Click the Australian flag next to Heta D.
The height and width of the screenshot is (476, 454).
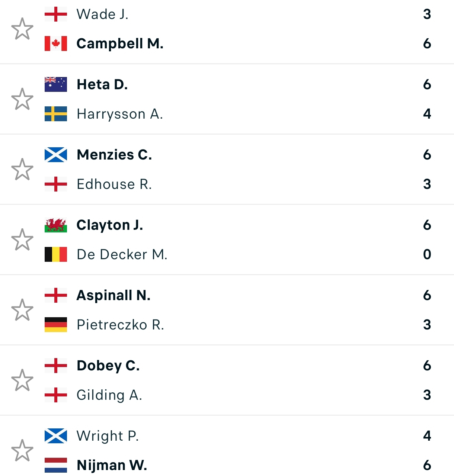[x=56, y=84]
